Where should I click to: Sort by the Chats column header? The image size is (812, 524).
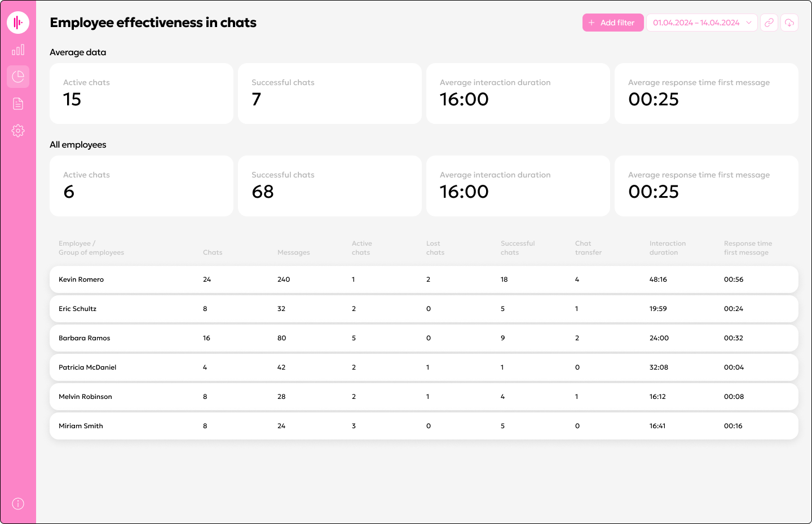[213, 252]
